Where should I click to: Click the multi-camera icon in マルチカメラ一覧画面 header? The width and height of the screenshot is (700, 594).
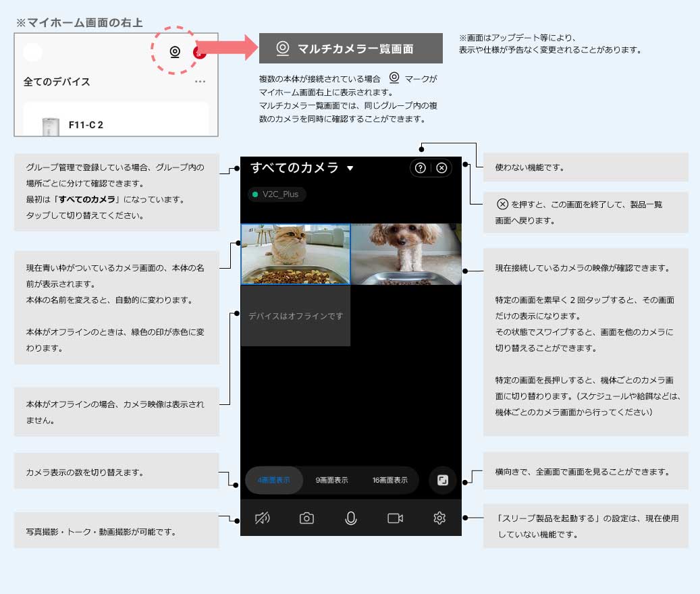click(x=281, y=48)
